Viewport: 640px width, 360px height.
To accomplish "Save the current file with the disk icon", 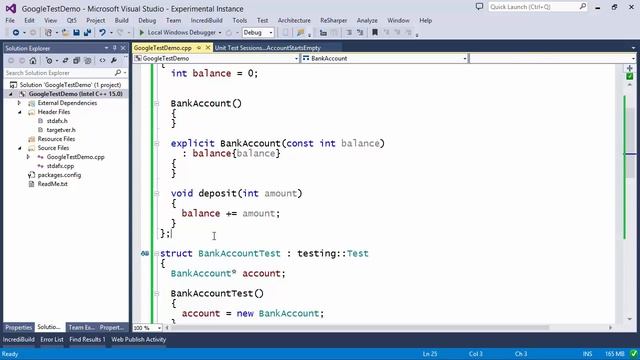I will [76, 32].
